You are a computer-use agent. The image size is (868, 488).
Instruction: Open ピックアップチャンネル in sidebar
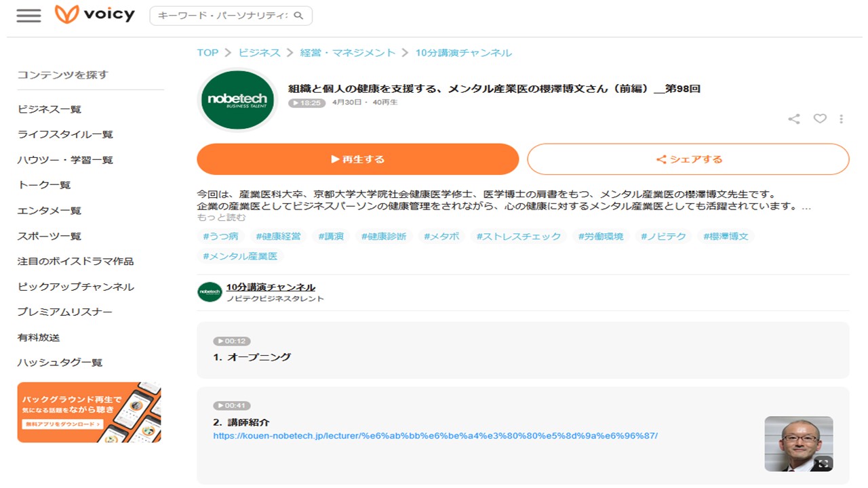pos(76,287)
